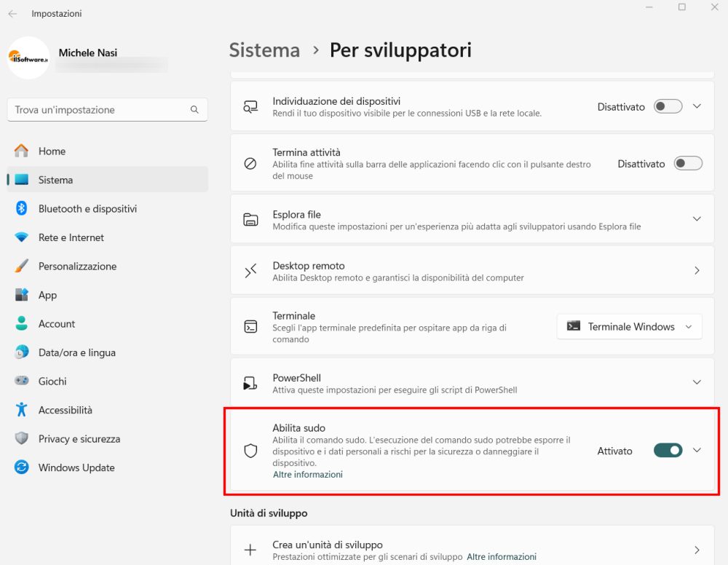Open Windows Update via its sync icon

[21, 467]
